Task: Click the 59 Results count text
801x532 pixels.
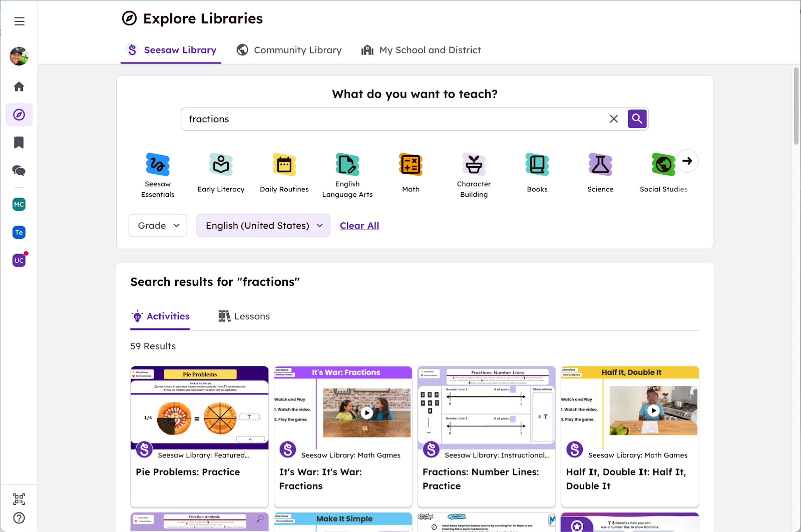Action: (x=153, y=346)
